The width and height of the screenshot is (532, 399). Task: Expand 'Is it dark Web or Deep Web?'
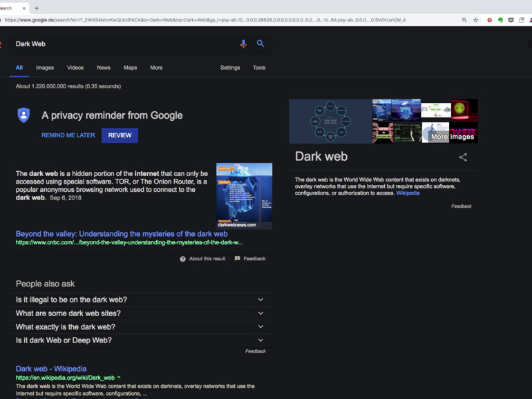(x=141, y=340)
